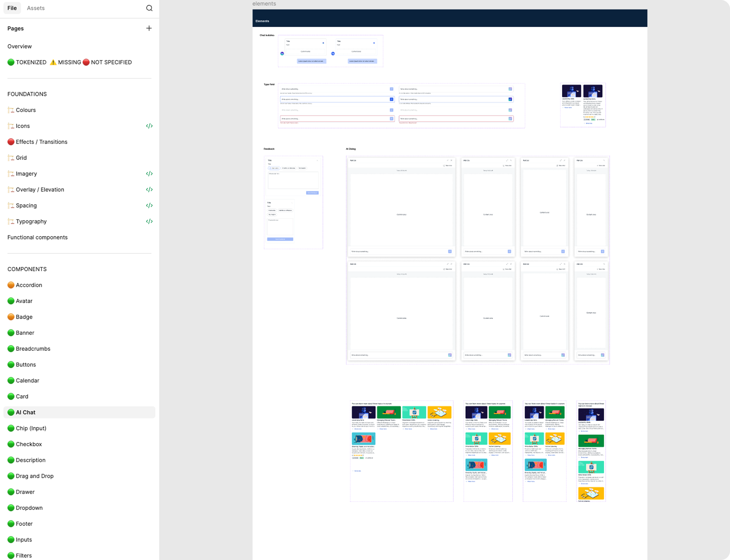Select the four-column course cards frame
Screen dimensions: 730x560
402,451
